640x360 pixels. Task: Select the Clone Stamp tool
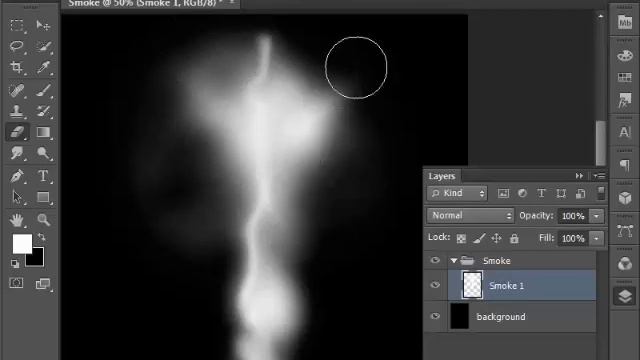tap(17, 111)
